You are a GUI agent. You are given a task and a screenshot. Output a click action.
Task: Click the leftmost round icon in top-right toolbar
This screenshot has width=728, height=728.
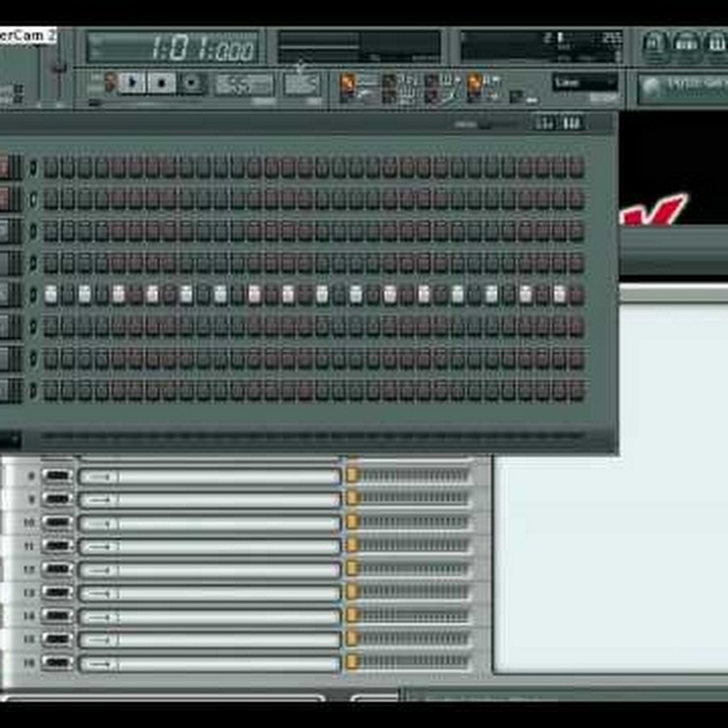pyautogui.click(x=655, y=44)
